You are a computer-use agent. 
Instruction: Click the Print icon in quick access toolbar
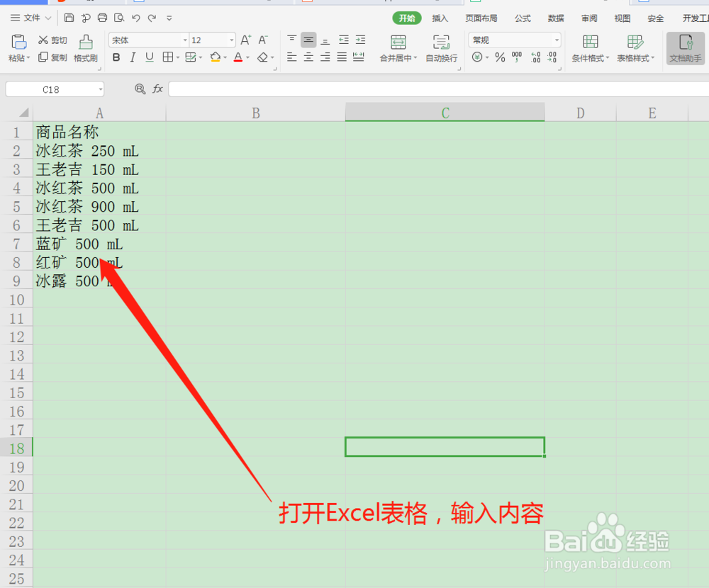[x=102, y=18]
